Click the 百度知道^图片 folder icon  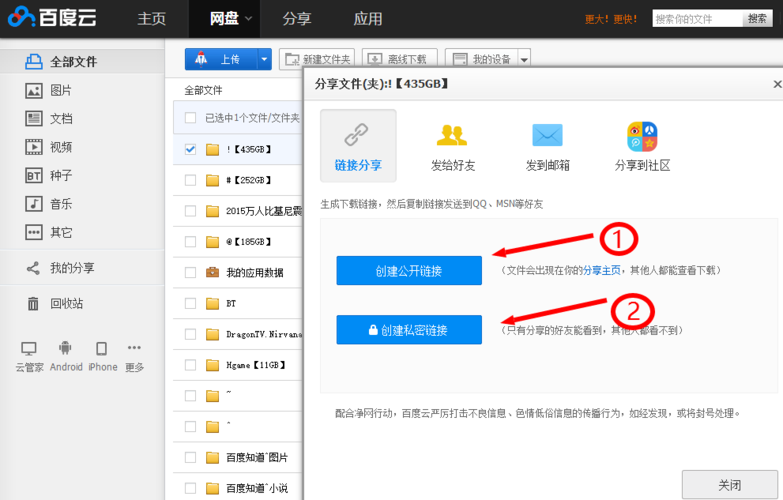[x=212, y=458]
